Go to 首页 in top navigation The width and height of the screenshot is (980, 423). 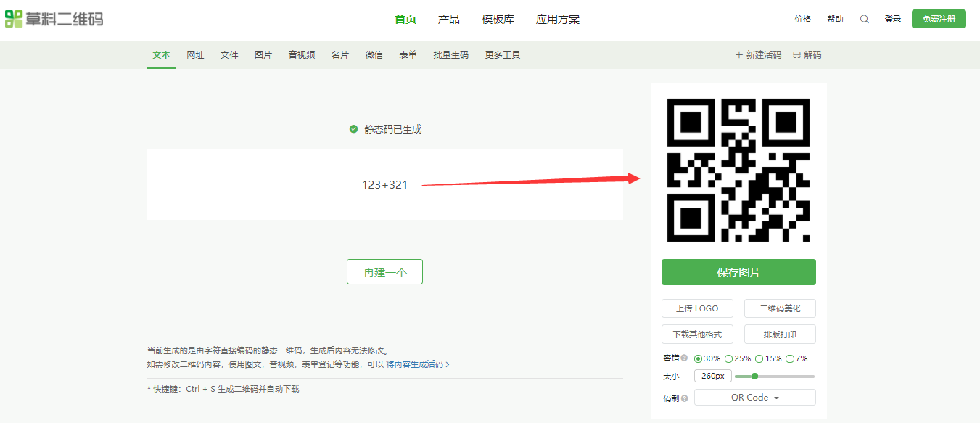coord(405,20)
